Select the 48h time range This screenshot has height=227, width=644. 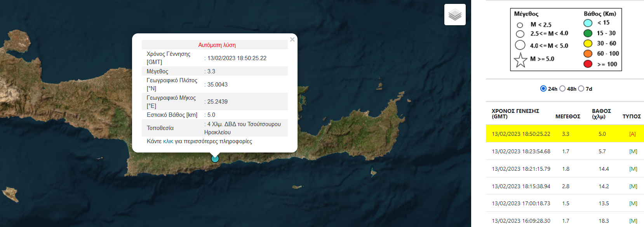pyautogui.click(x=562, y=89)
